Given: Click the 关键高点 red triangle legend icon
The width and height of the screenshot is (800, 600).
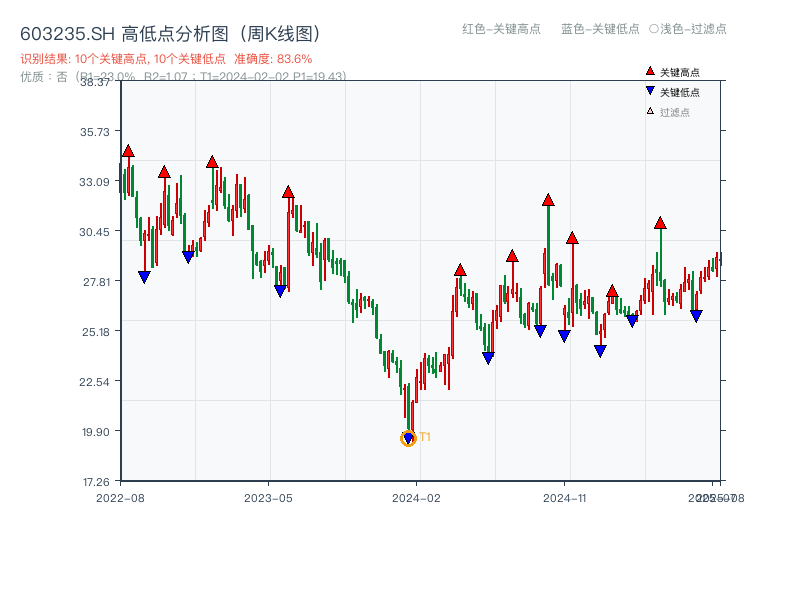Looking at the screenshot, I should [650, 71].
